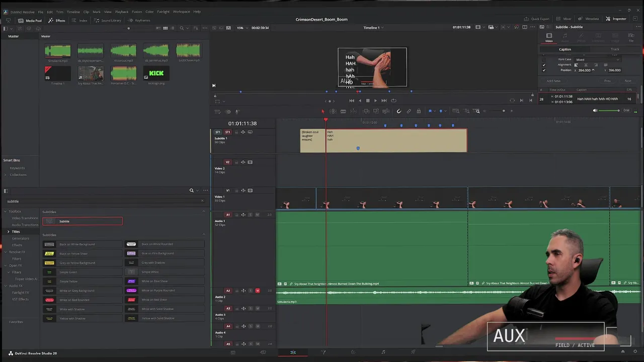Toggle the Effects panel button
Screen dimensions: 644x362
[57, 20]
